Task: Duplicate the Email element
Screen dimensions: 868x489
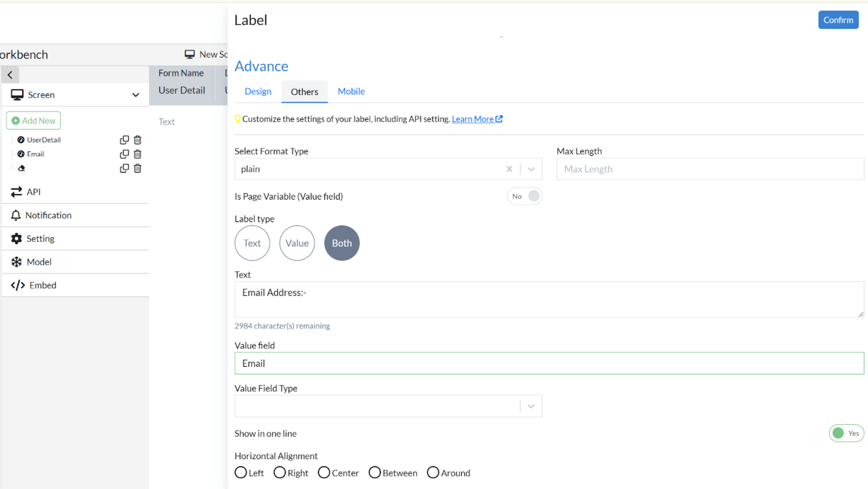Action: pos(124,154)
